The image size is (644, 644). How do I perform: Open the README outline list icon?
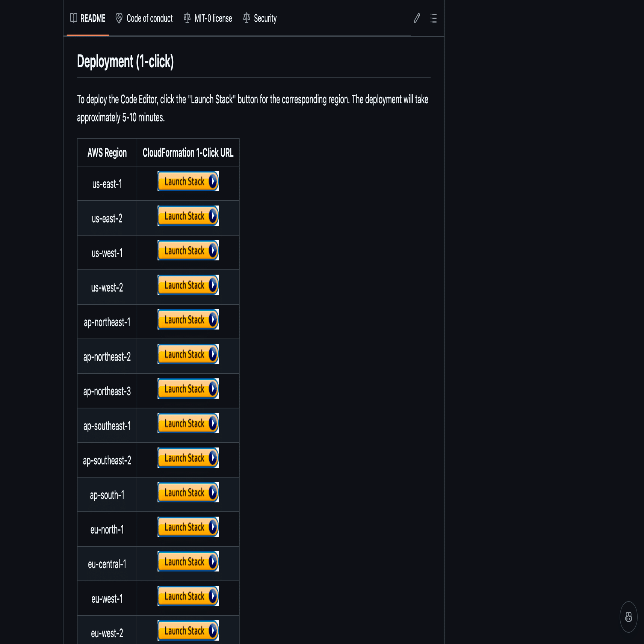433,18
